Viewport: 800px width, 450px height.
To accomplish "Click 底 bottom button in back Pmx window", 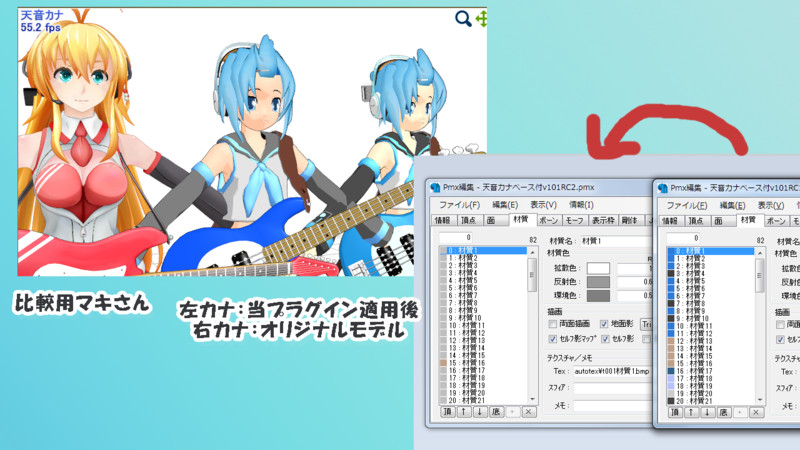I will 496,412.
